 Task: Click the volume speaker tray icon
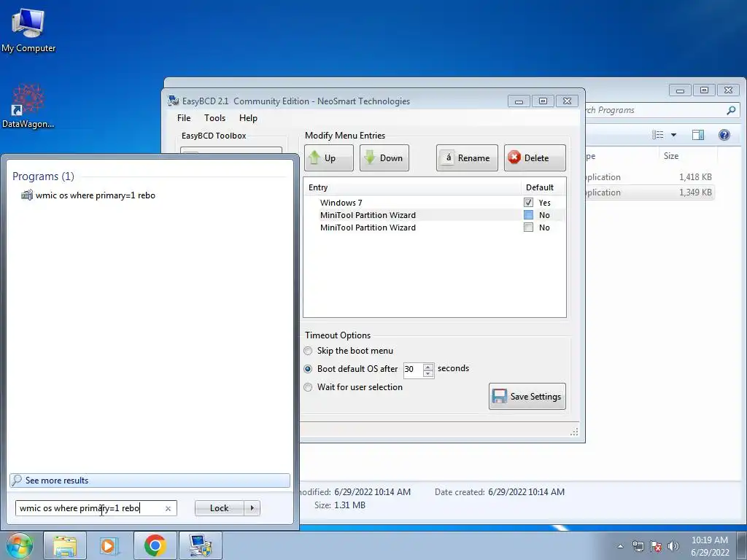[673, 546]
